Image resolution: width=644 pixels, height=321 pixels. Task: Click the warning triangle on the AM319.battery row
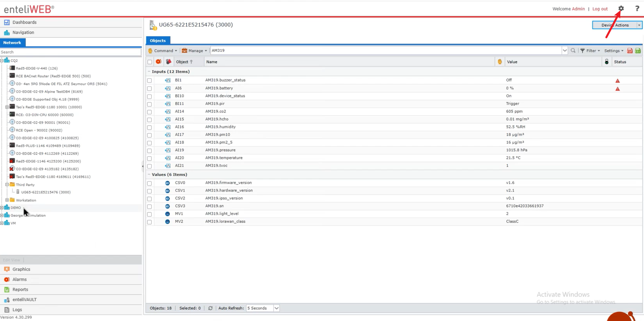point(618,89)
